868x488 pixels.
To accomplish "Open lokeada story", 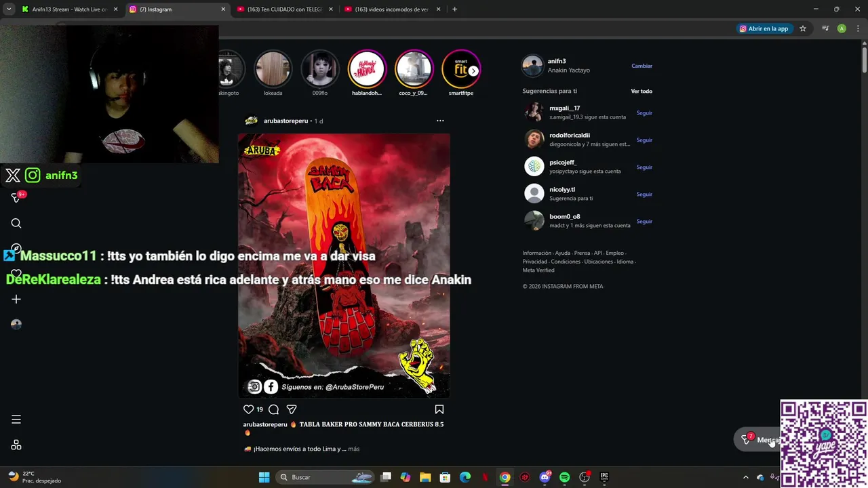I will click(273, 69).
